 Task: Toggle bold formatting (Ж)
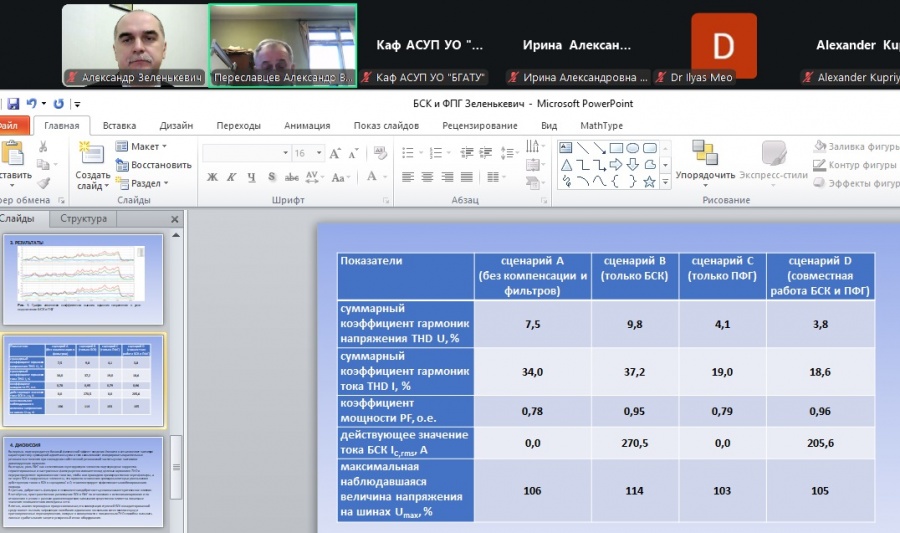[x=212, y=177]
